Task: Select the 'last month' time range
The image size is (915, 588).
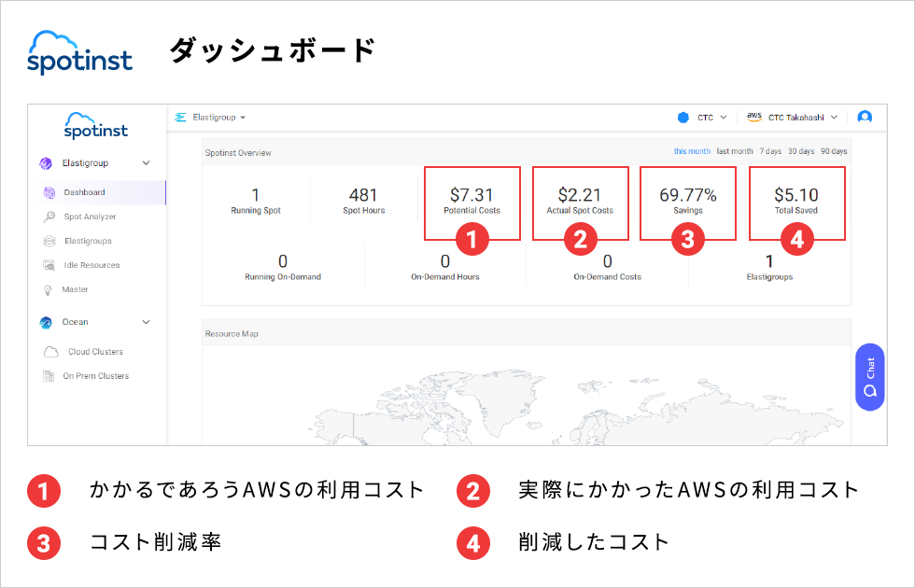Action: [x=735, y=151]
